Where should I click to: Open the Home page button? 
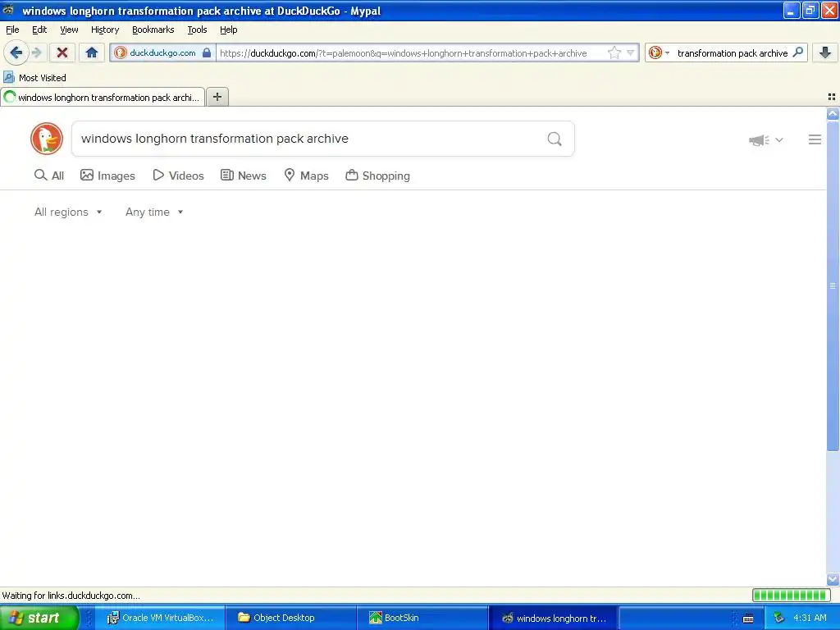coord(92,52)
